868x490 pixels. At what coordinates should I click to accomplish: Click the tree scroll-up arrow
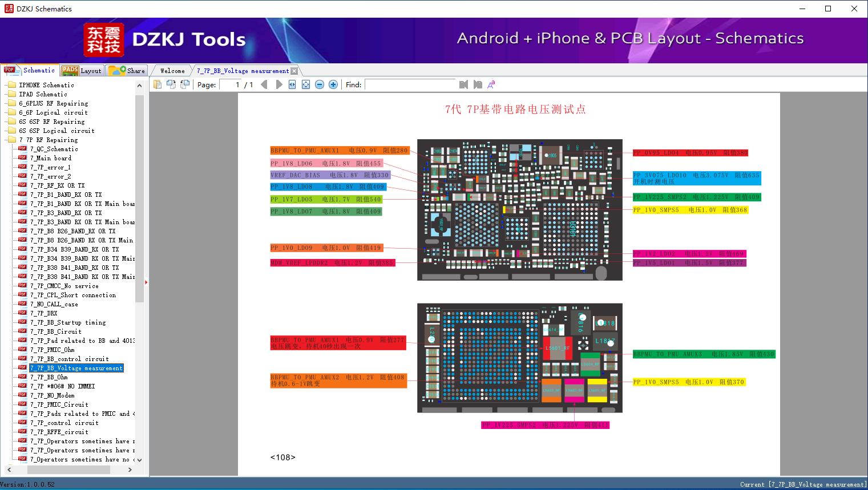(x=139, y=86)
